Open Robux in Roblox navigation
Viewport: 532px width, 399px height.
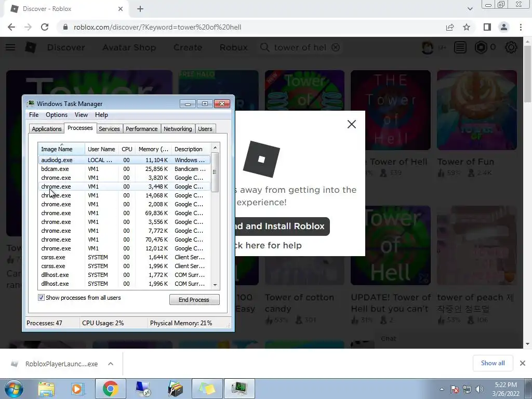tap(233, 47)
